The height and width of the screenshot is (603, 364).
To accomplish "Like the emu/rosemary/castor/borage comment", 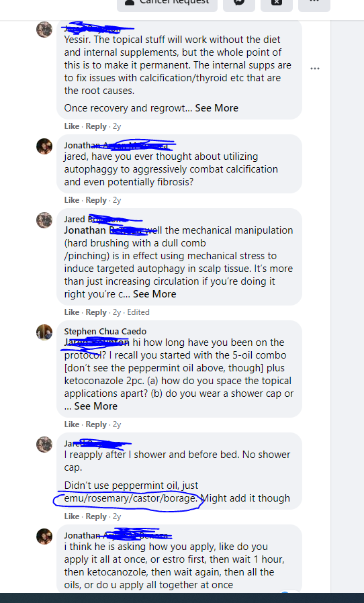I will (72, 516).
